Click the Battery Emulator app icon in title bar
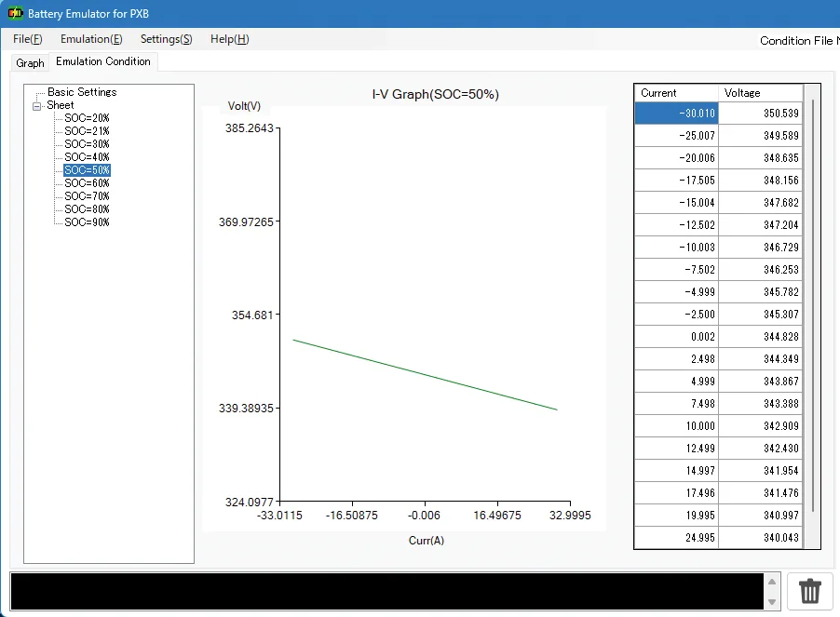The image size is (840, 617). pyautogui.click(x=16, y=13)
